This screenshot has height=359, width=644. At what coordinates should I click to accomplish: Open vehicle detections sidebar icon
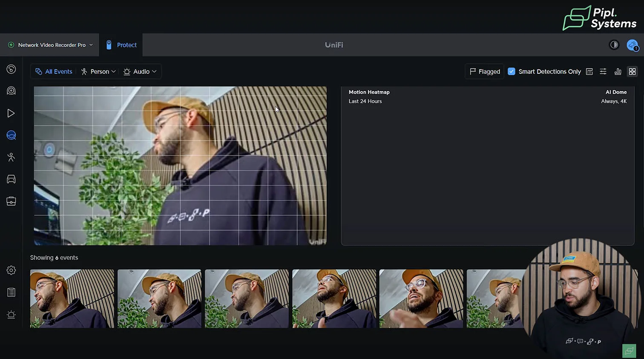(x=11, y=179)
